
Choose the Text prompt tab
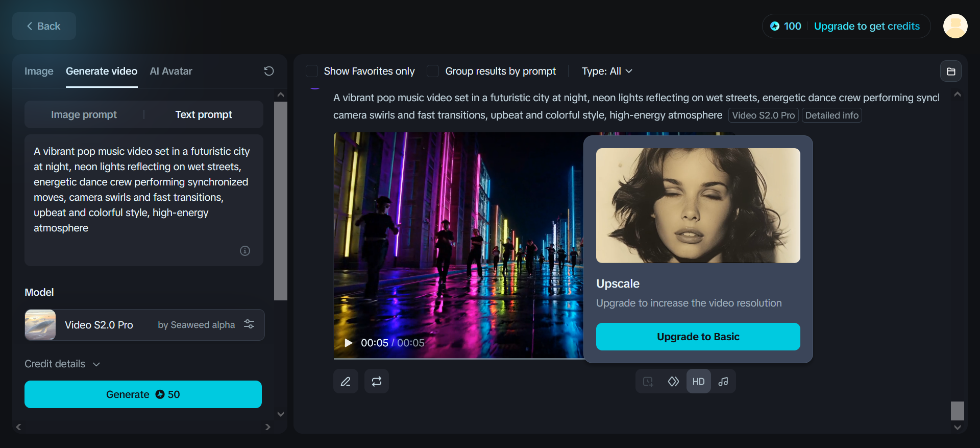pyautogui.click(x=204, y=114)
